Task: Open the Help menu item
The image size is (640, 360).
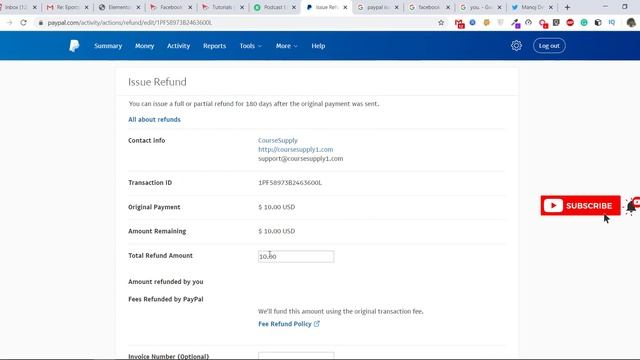Action: point(318,46)
